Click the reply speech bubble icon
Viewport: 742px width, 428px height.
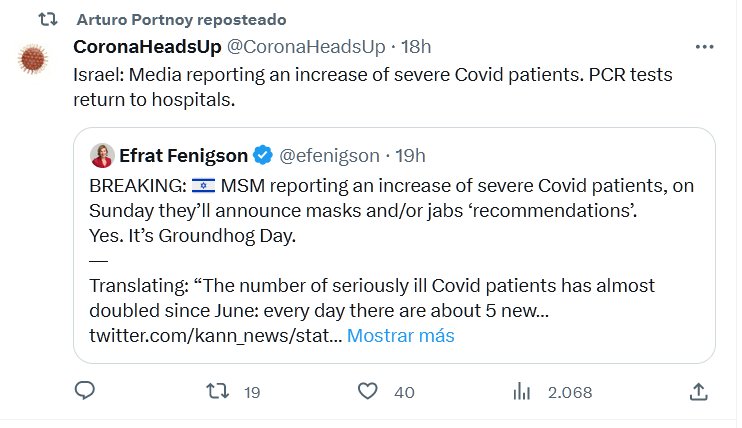tap(85, 392)
